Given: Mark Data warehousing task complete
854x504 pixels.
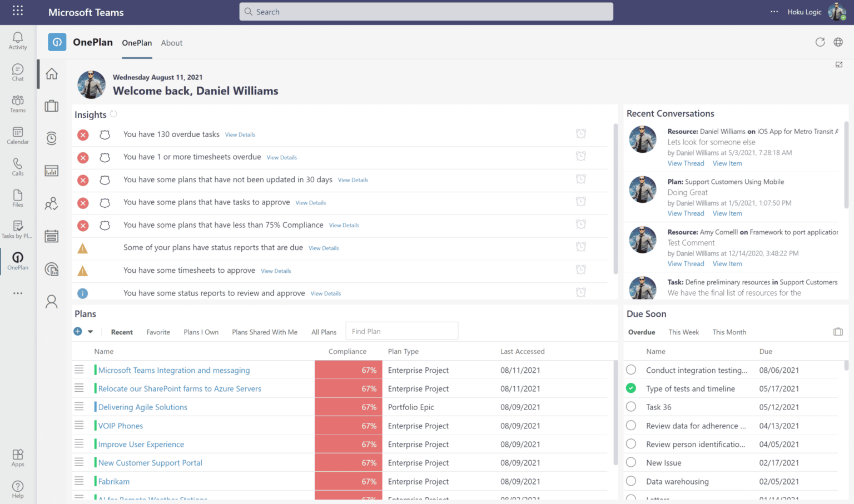Looking at the screenshot, I should (x=631, y=481).
